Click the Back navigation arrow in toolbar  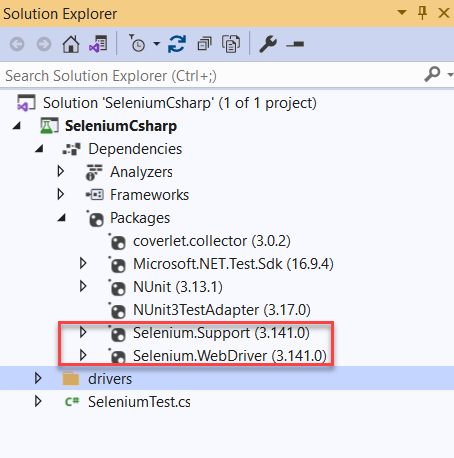(x=17, y=44)
